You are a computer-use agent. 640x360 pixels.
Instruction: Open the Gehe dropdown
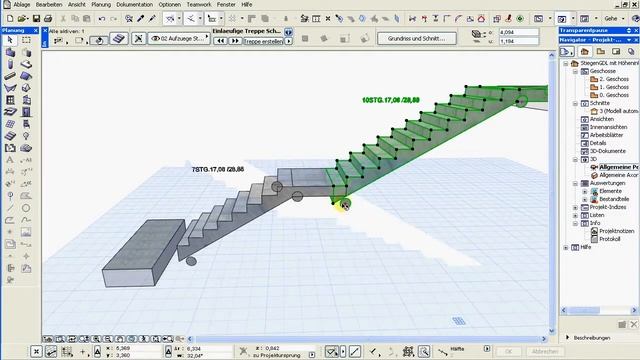point(614,18)
